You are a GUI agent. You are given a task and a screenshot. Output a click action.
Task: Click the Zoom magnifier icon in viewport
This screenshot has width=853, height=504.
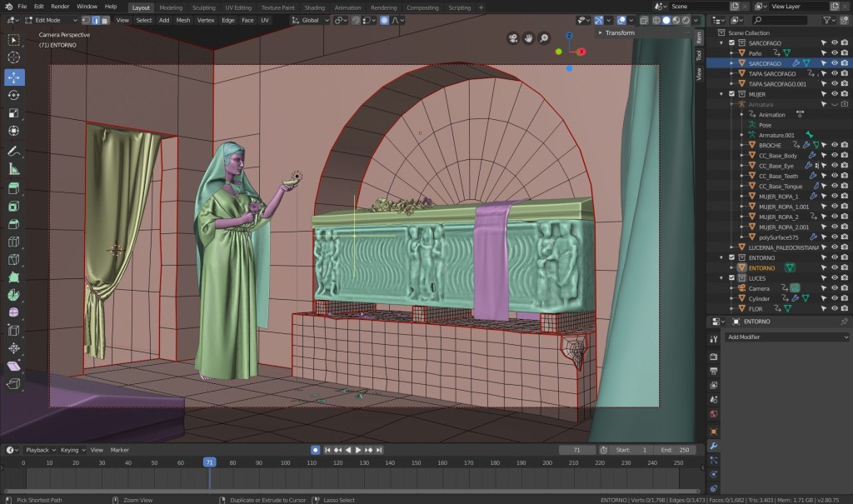544,37
